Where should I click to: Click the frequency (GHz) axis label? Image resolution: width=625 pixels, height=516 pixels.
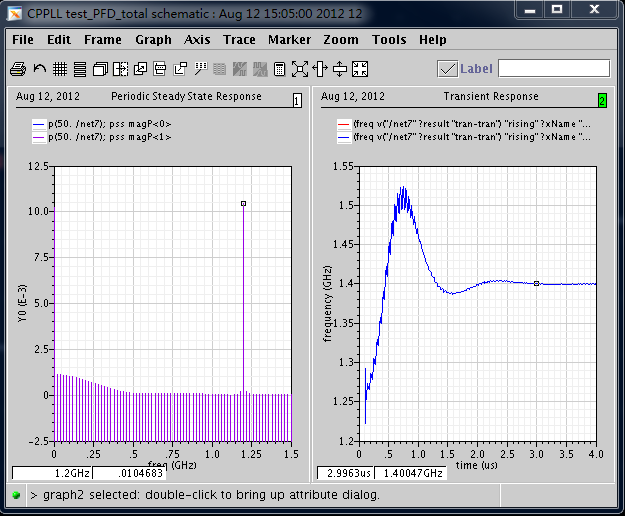tap(327, 304)
